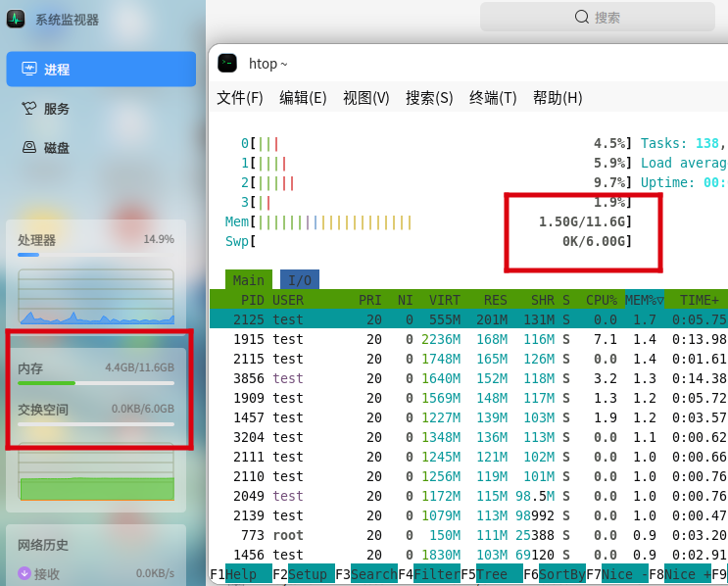Viewport: 728px width, 586px height.
Task: Open the 视图(V) menu
Action: tap(365, 98)
